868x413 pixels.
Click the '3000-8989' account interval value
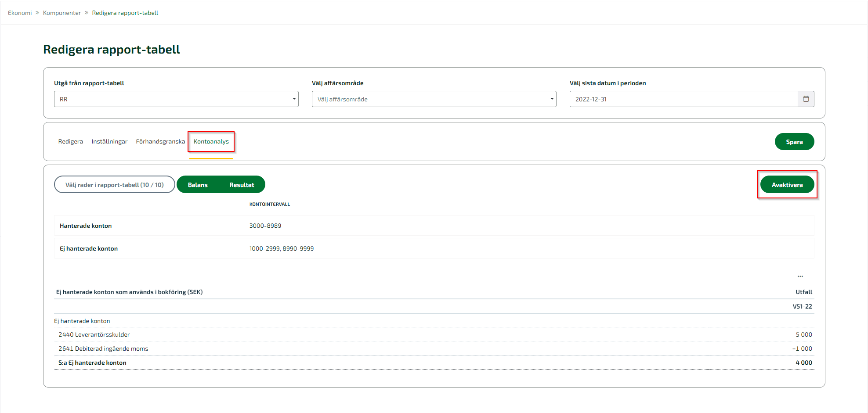pos(265,226)
